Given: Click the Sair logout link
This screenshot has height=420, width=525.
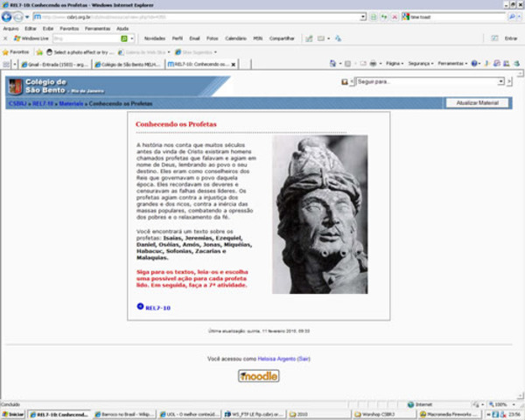Looking at the screenshot, I should click(x=304, y=359).
